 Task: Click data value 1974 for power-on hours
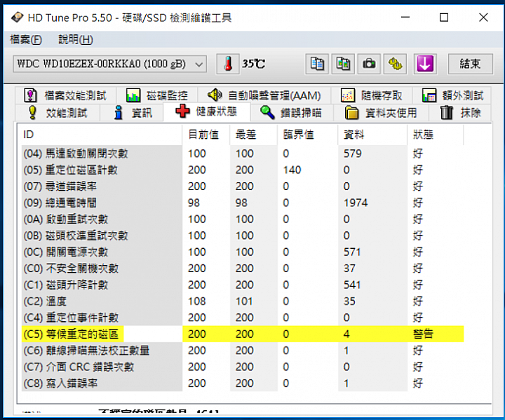tap(356, 203)
